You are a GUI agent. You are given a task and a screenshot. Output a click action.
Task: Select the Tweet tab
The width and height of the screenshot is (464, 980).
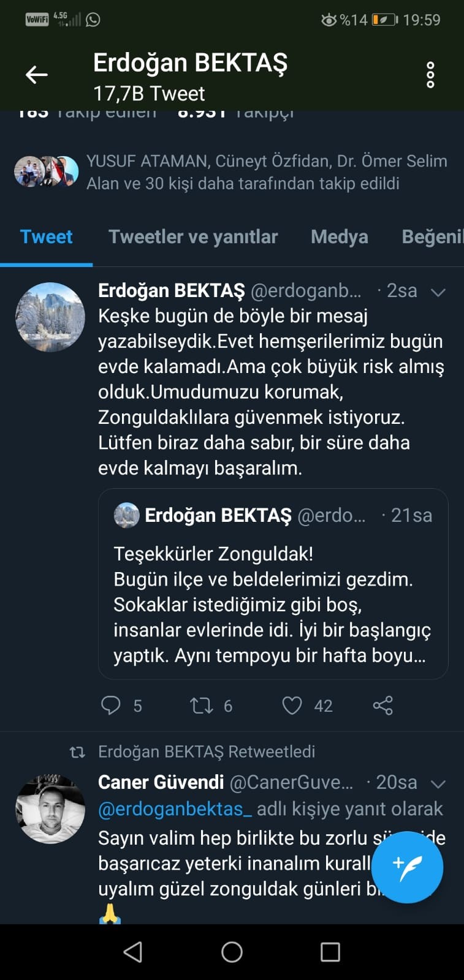coord(47,237)
